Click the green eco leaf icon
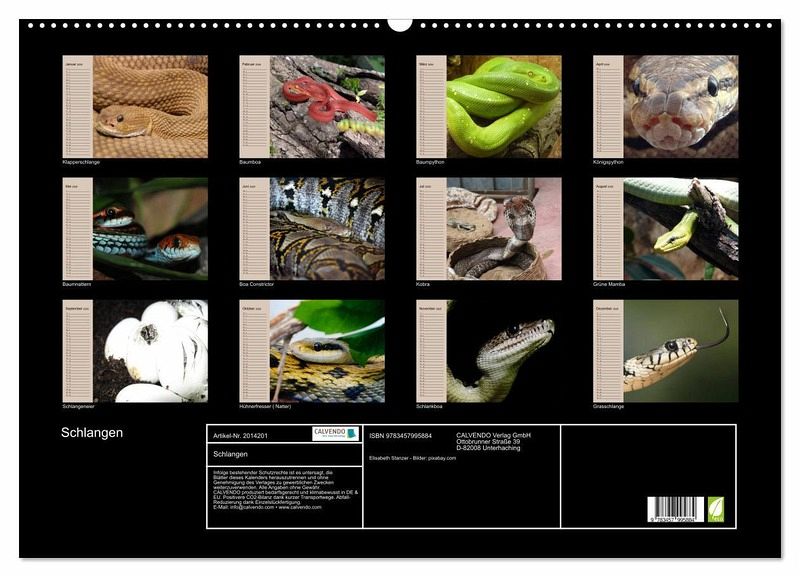The height and width of the screenshot is (577, 800). click(715, 509)
